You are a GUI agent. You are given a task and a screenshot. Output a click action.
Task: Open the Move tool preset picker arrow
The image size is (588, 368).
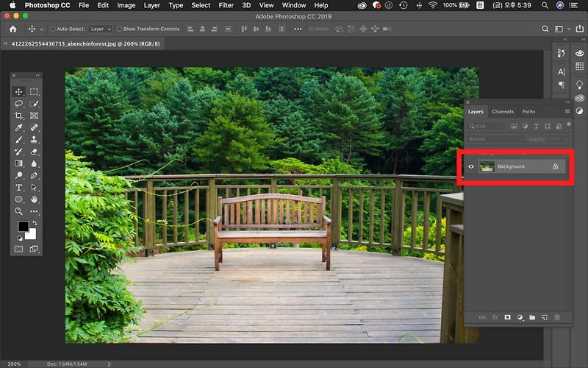point(41,29)
